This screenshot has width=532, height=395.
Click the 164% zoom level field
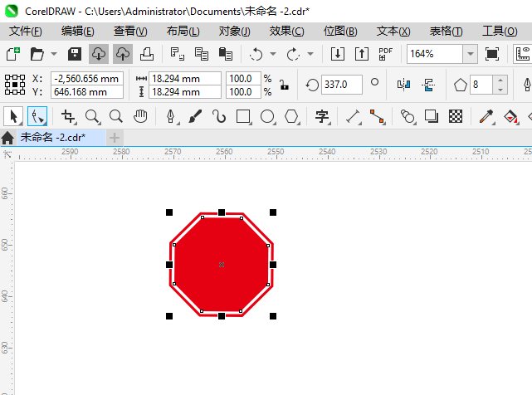(x=435, y=54)
